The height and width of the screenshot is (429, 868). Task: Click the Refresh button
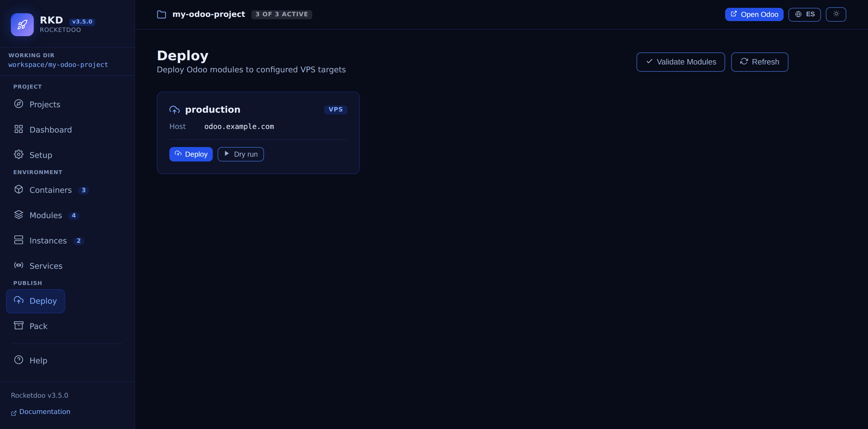point(759,62)
